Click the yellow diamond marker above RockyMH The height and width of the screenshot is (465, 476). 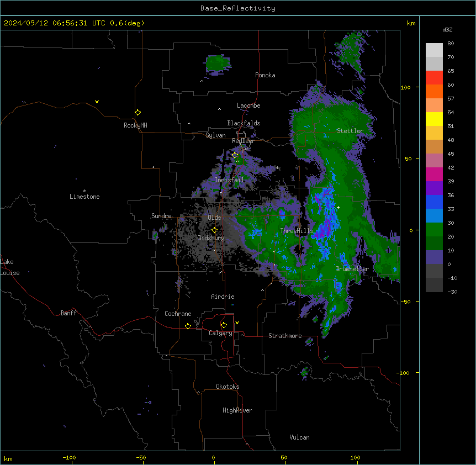(137, 112)
